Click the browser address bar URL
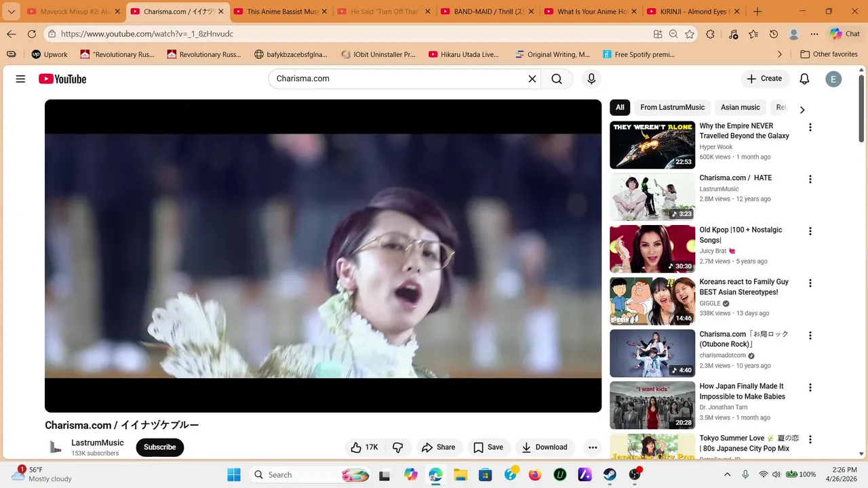Screen dimensions: 868x488 point(147,34)
